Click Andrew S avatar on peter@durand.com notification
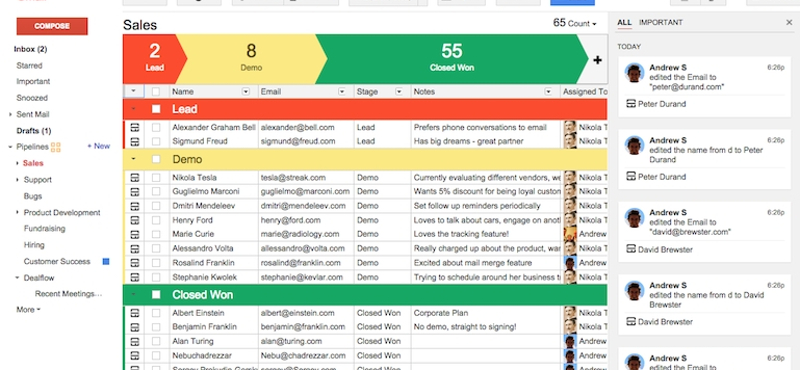Image resolution: width=800 pixels, height=370 pixels. [634, 73]
